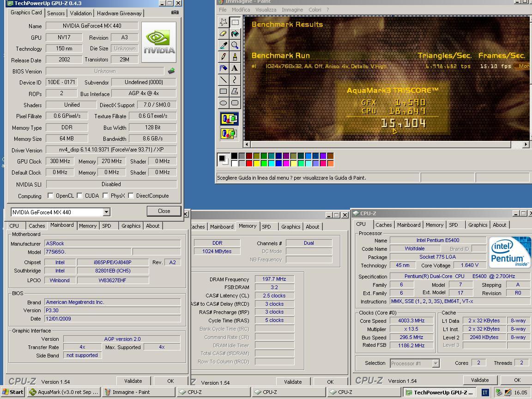Viewport: 532px width, 399px height.
Task: Open the Visualizza menu in Paint
Action: coord(266,10)
